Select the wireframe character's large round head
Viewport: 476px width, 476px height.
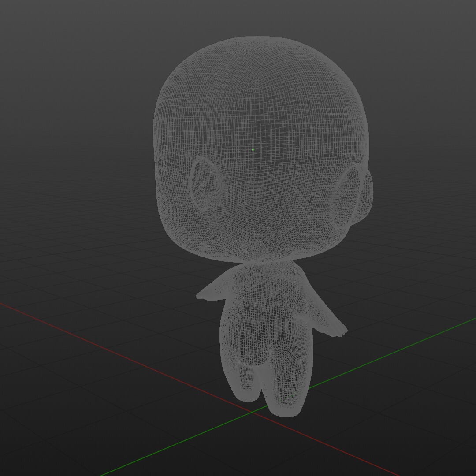pos(262,149)
